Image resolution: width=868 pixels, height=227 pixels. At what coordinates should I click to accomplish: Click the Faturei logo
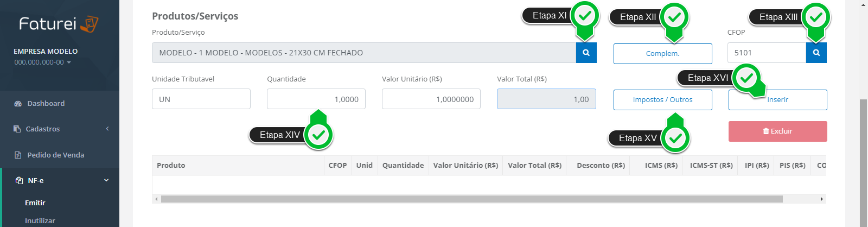pyautogui.click(x=59, y=24)
